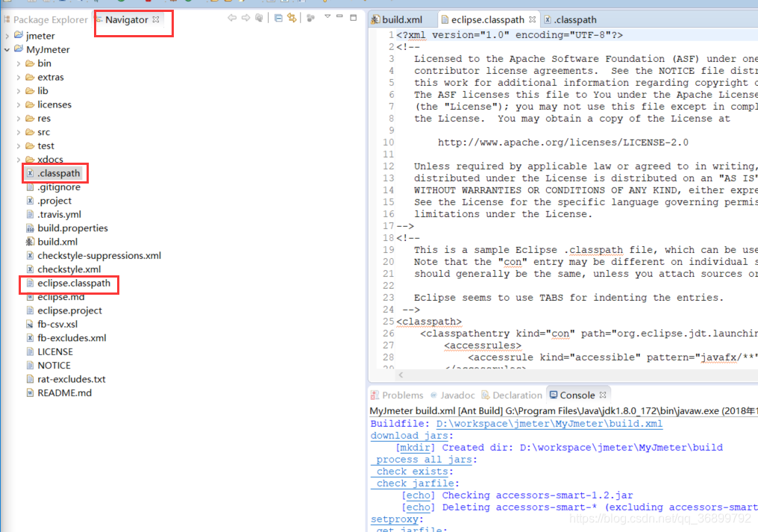This screenshot has width=758, height=532.
Task: Click the Ant icon beside build.xml in tree
Action: [x=30, y=242]
